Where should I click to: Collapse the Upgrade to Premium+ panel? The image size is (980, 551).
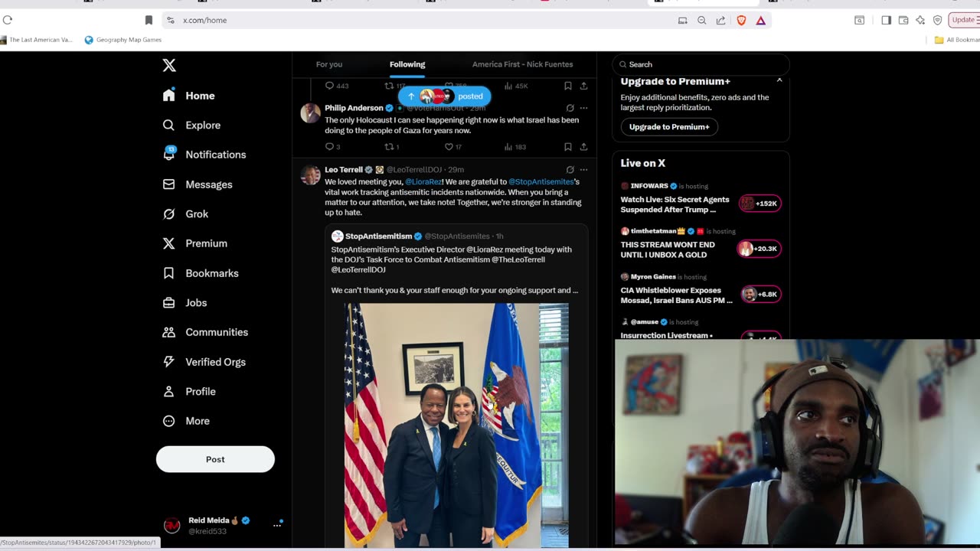pyautogui.click(x=779, y=80)
